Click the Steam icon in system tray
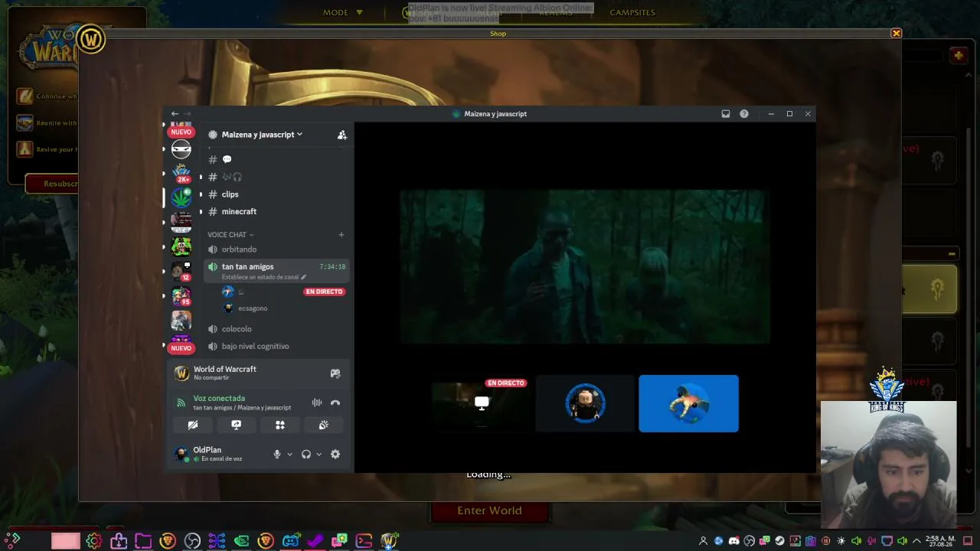 coord(779,542)
